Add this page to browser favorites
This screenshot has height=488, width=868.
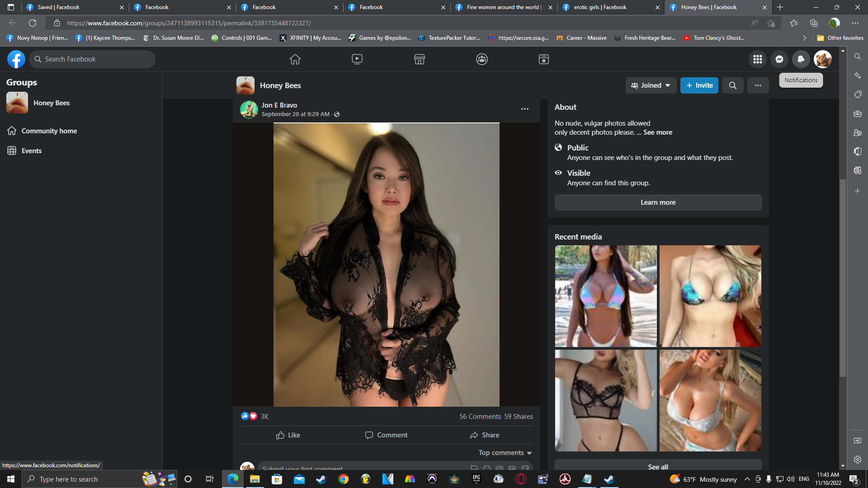pyautogui.click(x=771, y=23)
